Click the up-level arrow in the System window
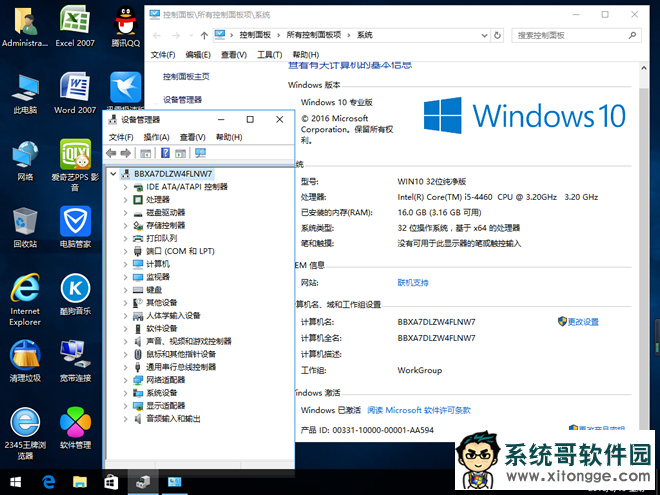This screenshot has height=495, width=660. tap(204, 35)
